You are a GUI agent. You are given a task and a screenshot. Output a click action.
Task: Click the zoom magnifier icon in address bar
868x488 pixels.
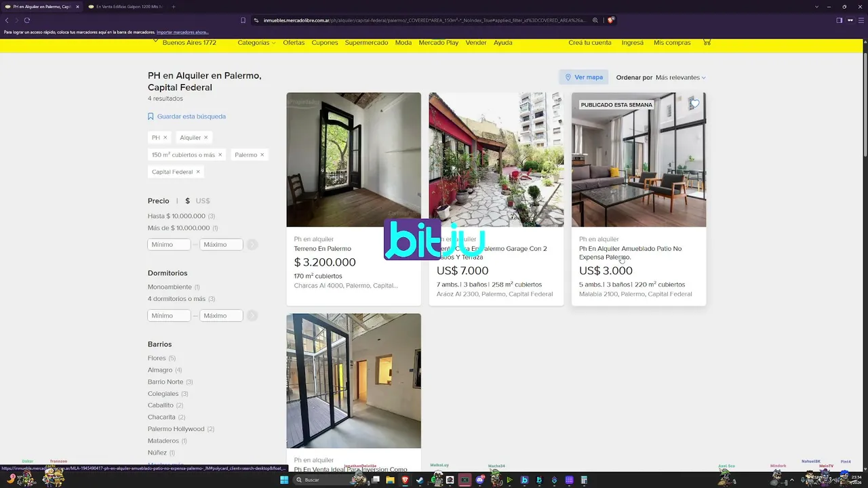pyautogui.click(x=595, y=20)
